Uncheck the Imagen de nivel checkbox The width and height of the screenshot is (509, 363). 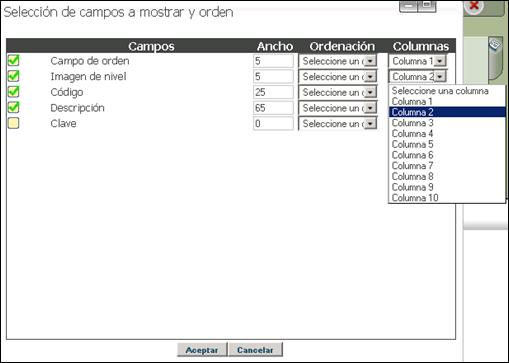click(14, 76)
